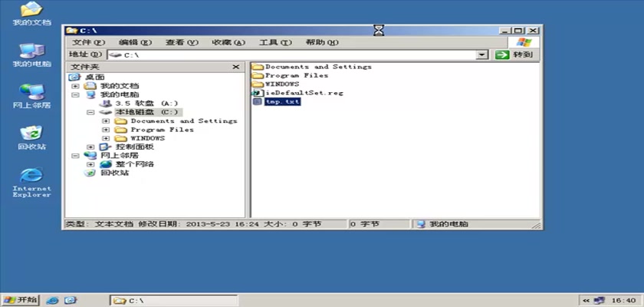Select 控制面板 in the folder tree
Screen dimensions: 644x307
[134, 147]
